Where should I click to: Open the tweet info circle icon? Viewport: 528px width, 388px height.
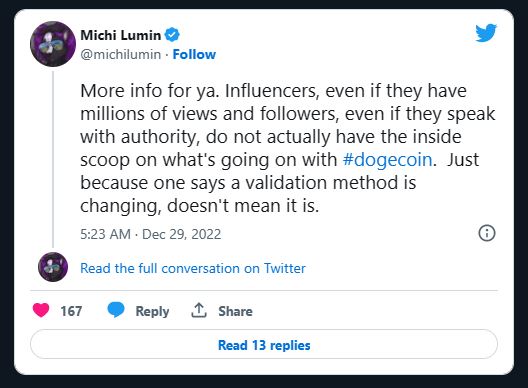(487, 233)
